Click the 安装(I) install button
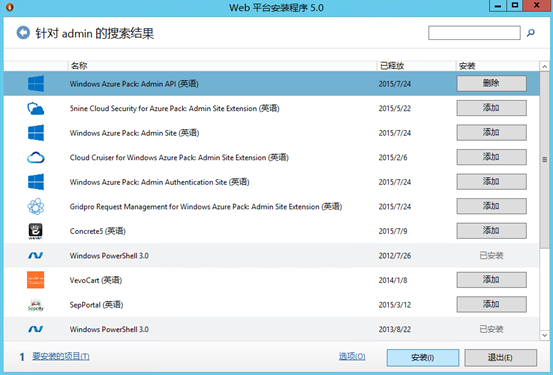Viewport: 553px width, 375px height. point(423,358)
